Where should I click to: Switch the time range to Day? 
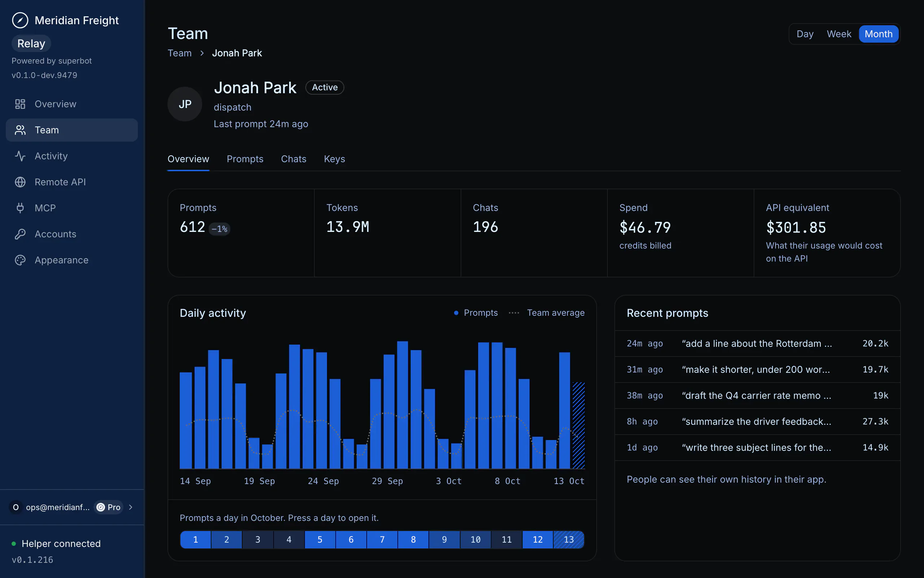[805, 34]
